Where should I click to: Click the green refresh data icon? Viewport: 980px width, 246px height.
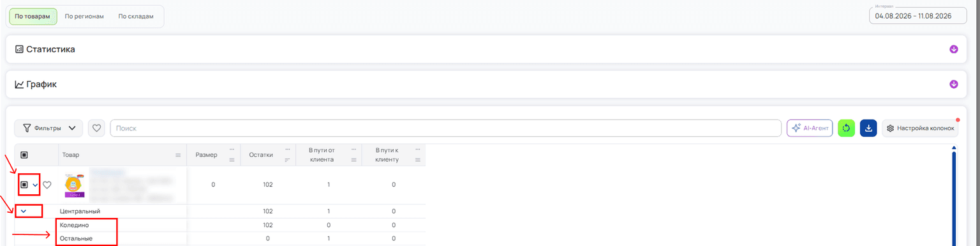(846, 128)
